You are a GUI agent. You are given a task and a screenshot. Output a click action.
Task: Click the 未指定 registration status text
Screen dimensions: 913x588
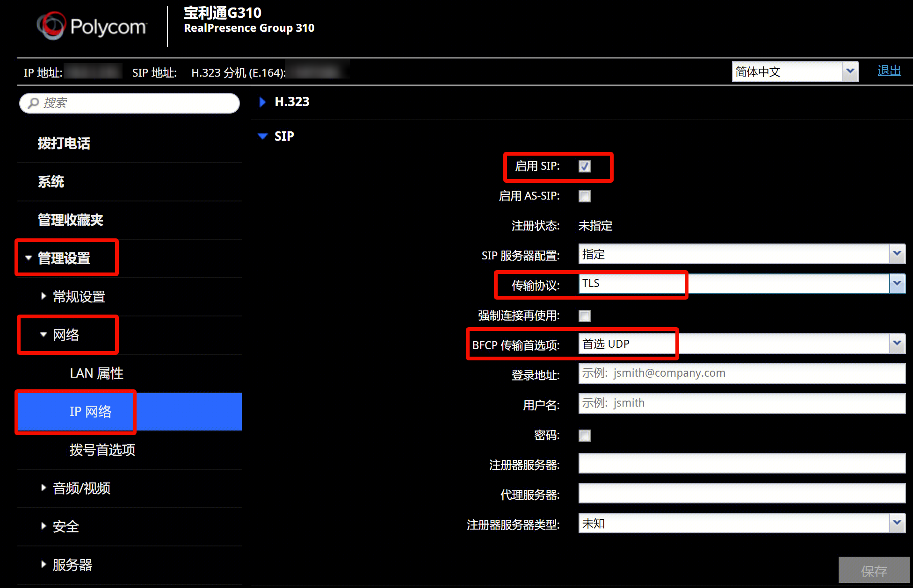click(595, 226)
